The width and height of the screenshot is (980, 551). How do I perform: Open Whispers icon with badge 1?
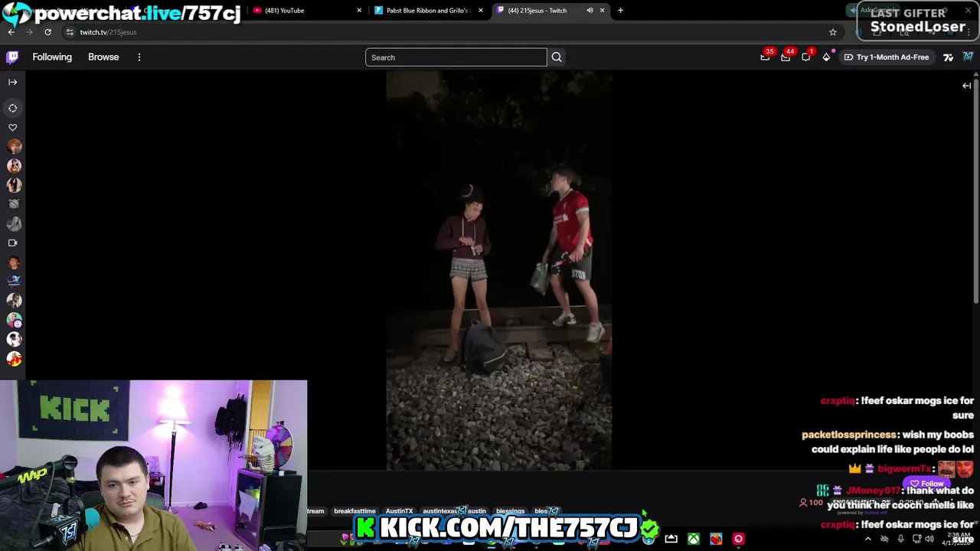(x=806, y=57)
